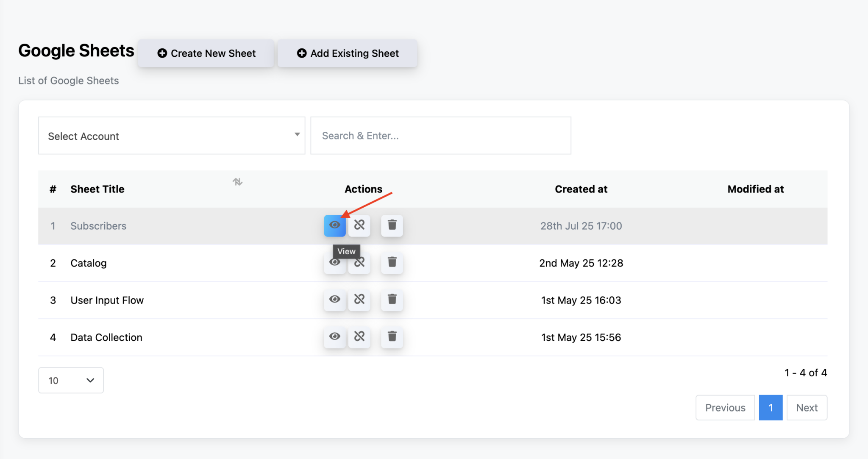Click the date 28th Jul 25 17:00
Image resolution: width=868 pixels, height=459 pixels.
[x=581, y=226]
